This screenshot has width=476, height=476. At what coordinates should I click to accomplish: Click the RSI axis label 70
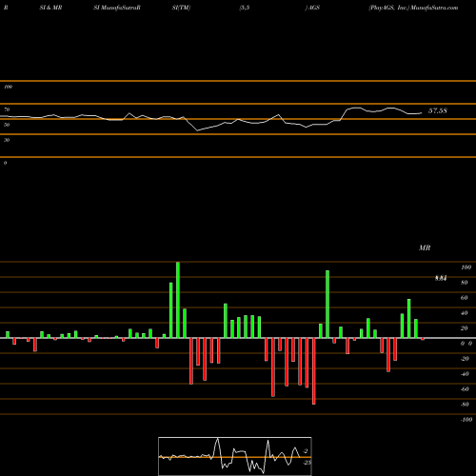coord(7,109)
